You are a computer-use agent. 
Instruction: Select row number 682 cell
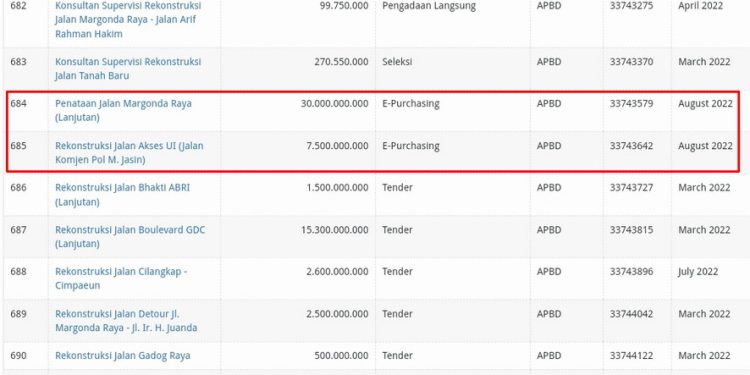pos(18,6)
